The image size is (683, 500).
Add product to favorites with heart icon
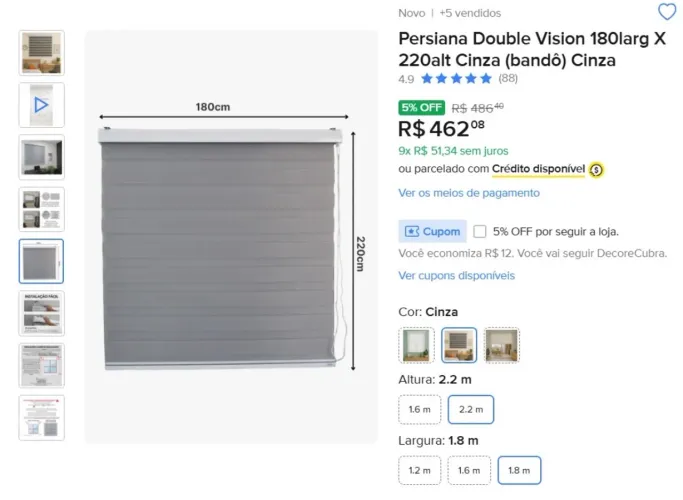click(666, 12)
